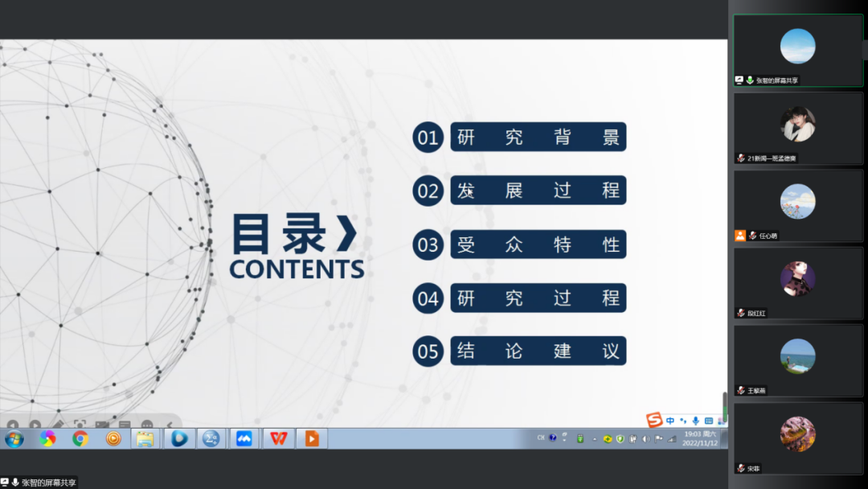
Task: Click the system volume speaker icon
Action: (x=646, y=438)
